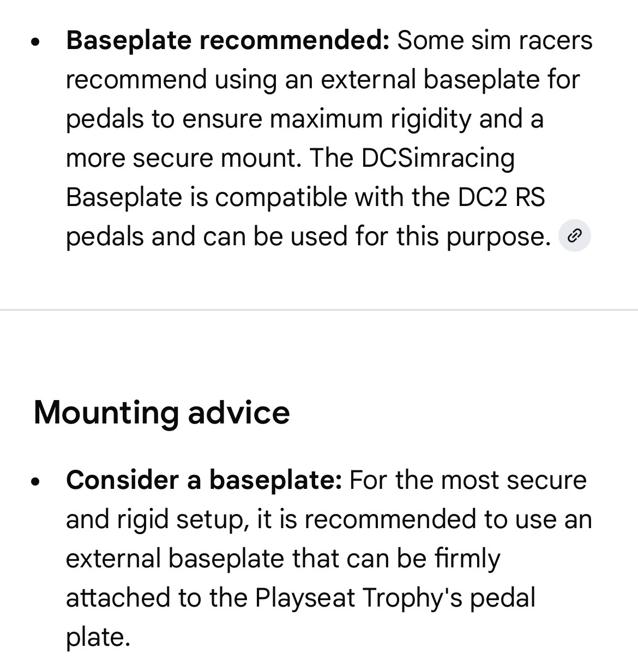
Task: Click the words 'maximum rigidity' in the first bullet
Action: [370, 119]
